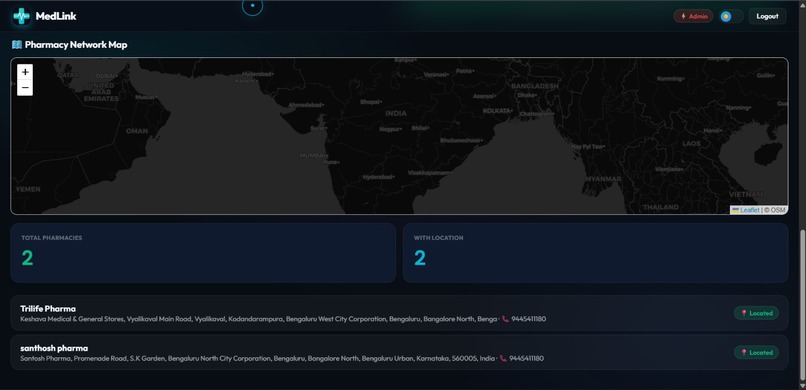
Task: Click the phone icon in Trilife Pharma row
Action: click(x=505, y=319)
